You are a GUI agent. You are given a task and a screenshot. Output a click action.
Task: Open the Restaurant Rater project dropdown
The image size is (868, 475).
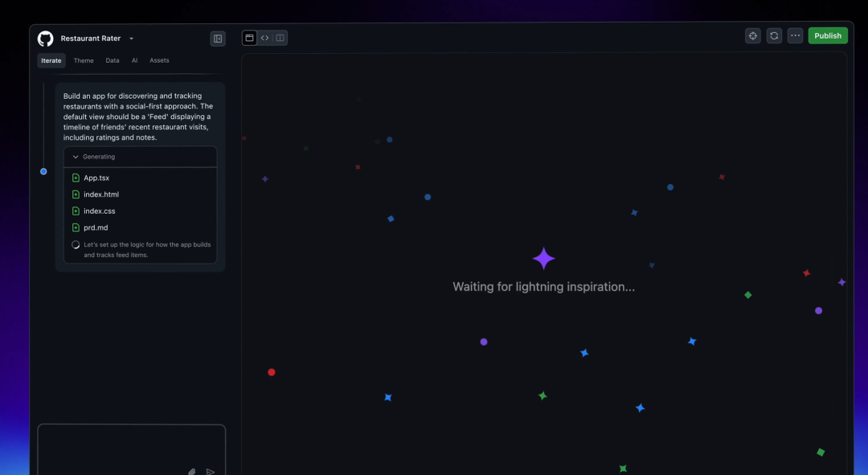pyautogui.click(x=131, y=39)
